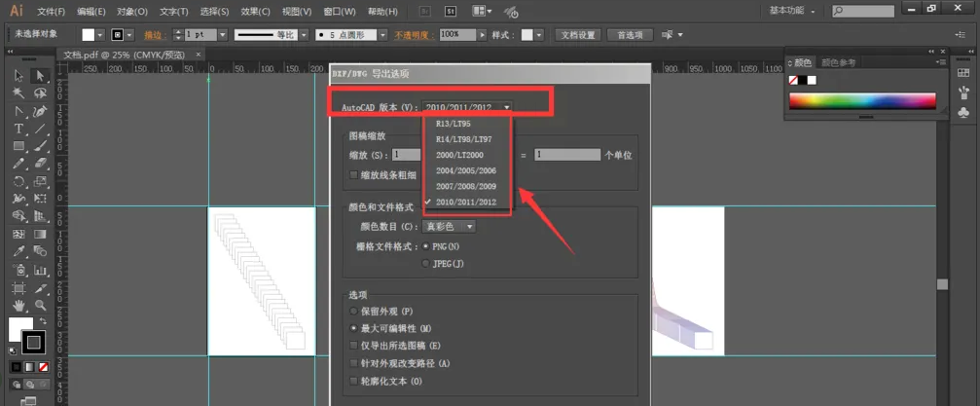The image size is (980, 406).
Task: Select the Perspective Grid tool
Action: pos(41,216)
